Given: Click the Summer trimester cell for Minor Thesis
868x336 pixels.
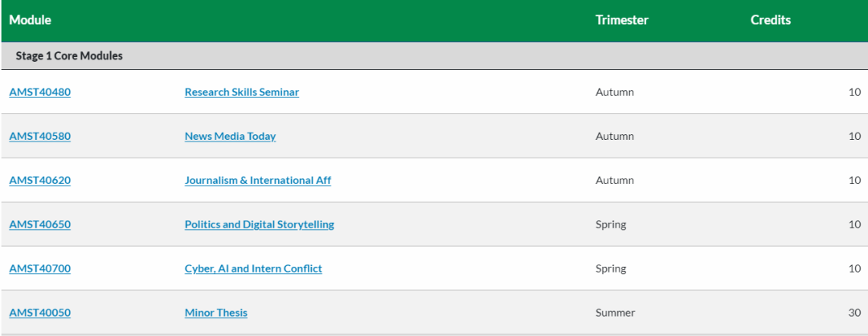Looking at the screenshot, I should (x=615, y=313).
